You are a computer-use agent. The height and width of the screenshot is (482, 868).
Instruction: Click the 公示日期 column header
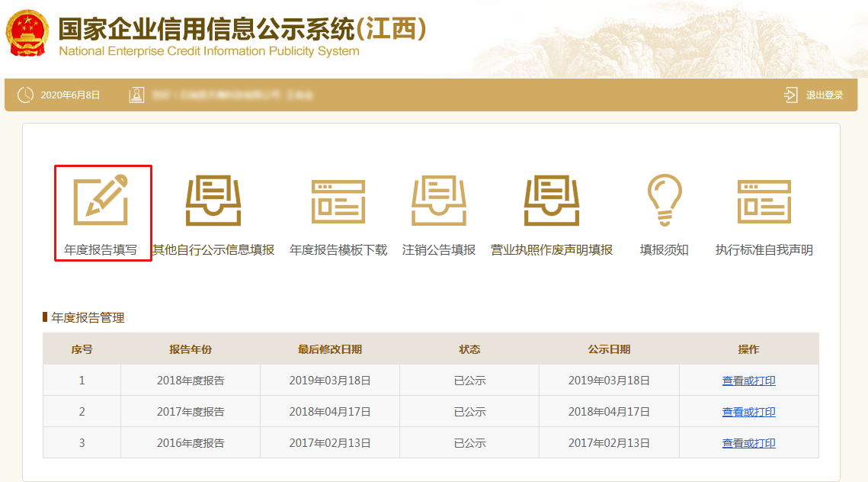pyautogui.click(x=609, y=349)
